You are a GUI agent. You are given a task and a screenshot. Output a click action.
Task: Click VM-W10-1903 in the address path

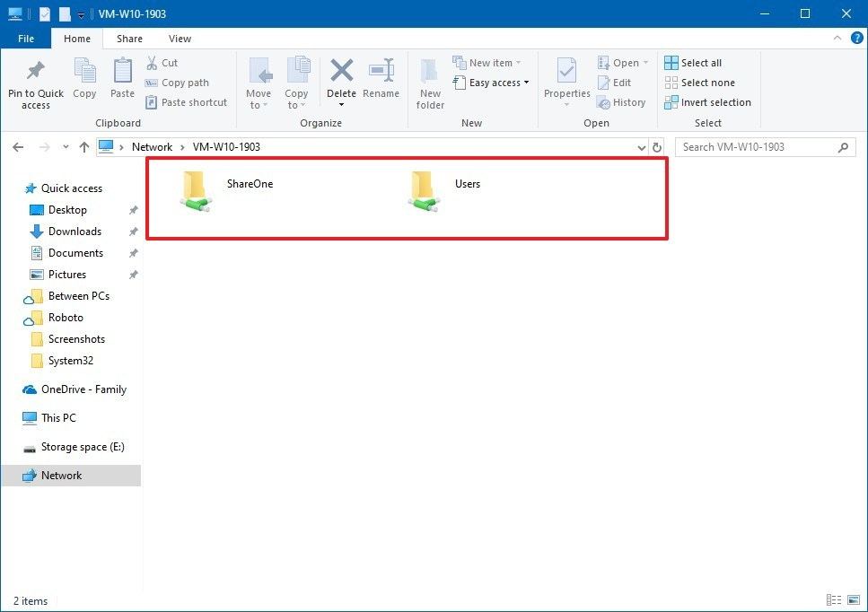point(226,146)
